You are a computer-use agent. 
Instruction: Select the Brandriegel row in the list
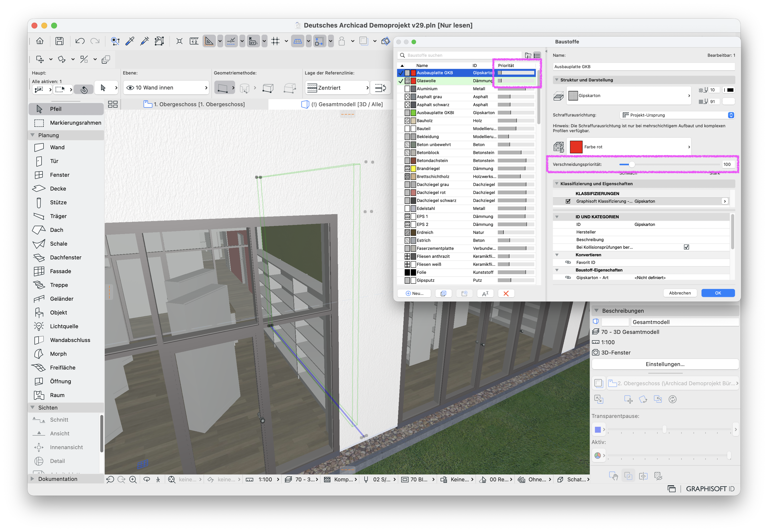pyautogui.click(x=467, y=169)
